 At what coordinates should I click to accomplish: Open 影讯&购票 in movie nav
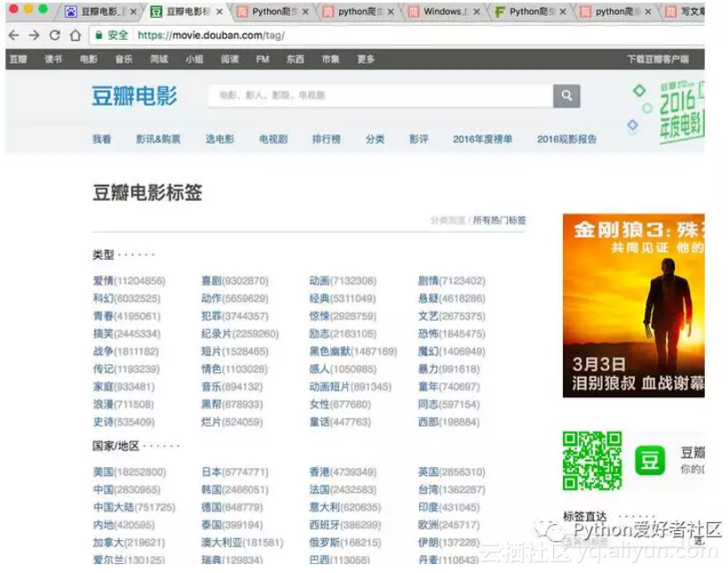(158, 139)
